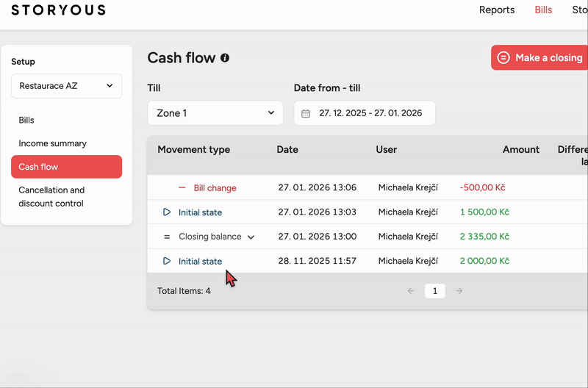Open the Restaurace AZ dropdown

66,86
